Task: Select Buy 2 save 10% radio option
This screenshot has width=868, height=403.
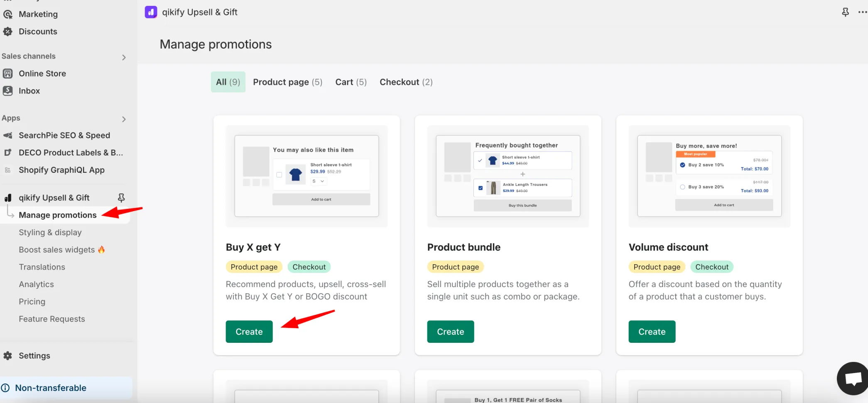Action: coord(682,165)
